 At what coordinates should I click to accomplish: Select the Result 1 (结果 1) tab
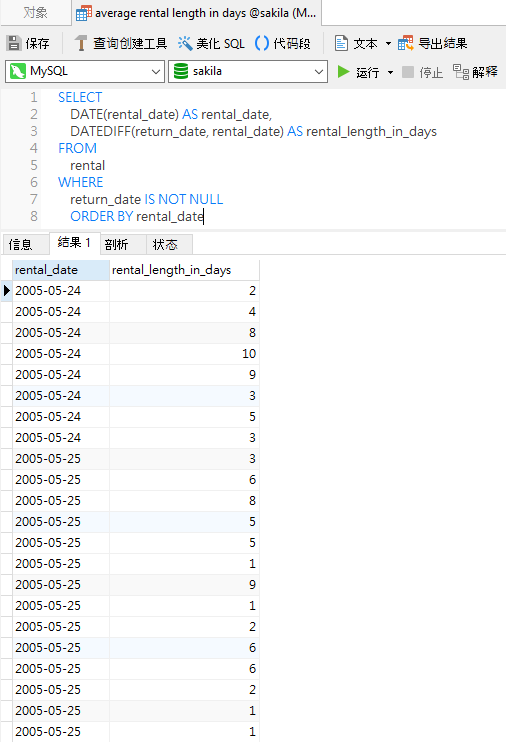(x=74, y=243)
